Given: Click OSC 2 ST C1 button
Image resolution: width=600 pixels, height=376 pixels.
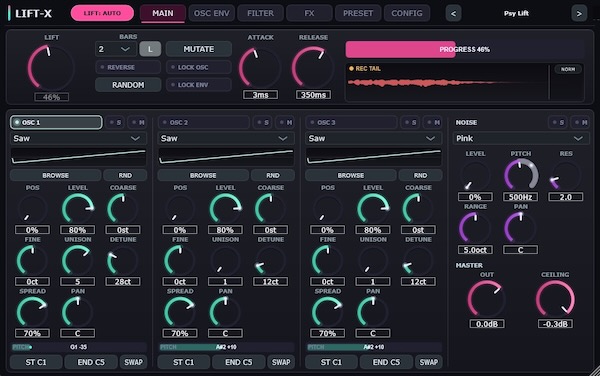Looking at the screenshot, I should 184,362.
